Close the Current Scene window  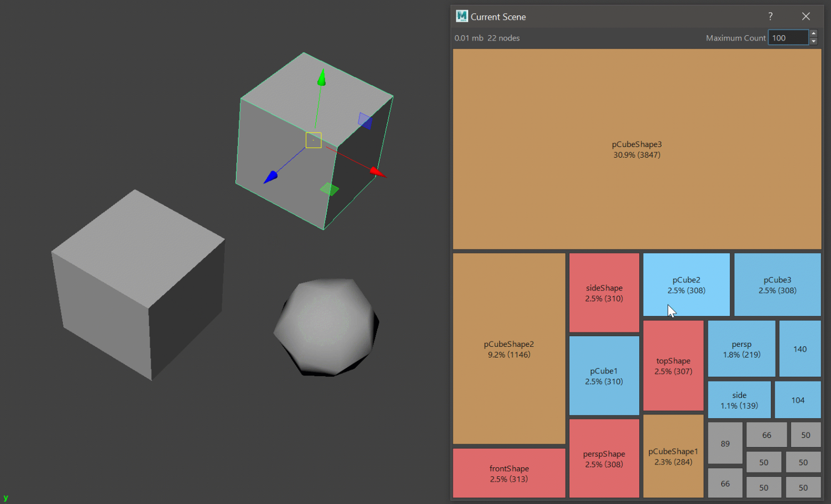806,17
